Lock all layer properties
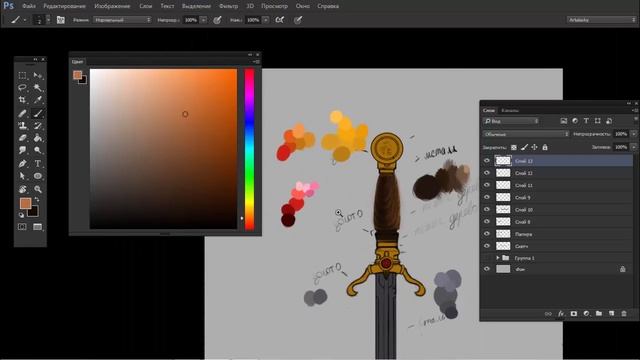 coord(544,147)
